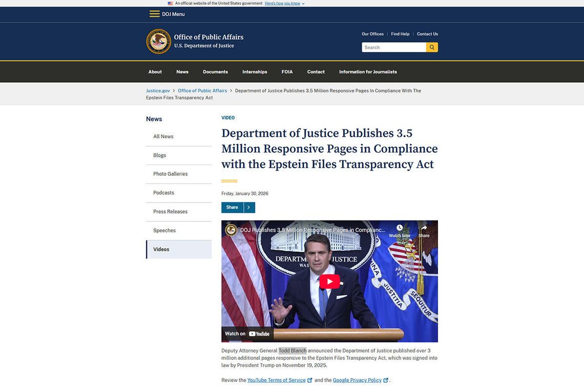
Task: Select Press Releases in the sidebar
Action: [170, 212]
